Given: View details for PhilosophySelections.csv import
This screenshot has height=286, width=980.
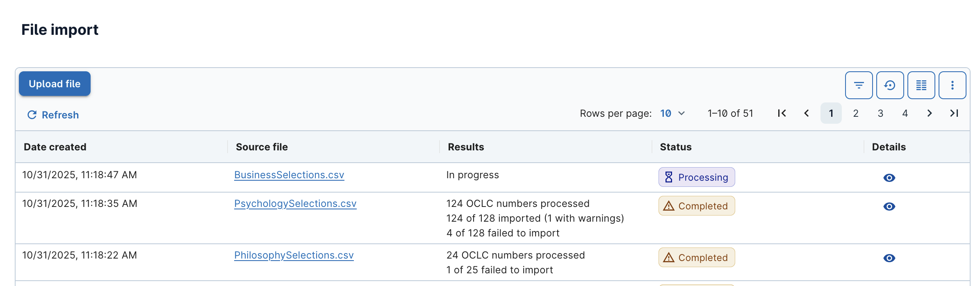Looking at the screenshot, I should pyautogui.click(x=889, y=258).
